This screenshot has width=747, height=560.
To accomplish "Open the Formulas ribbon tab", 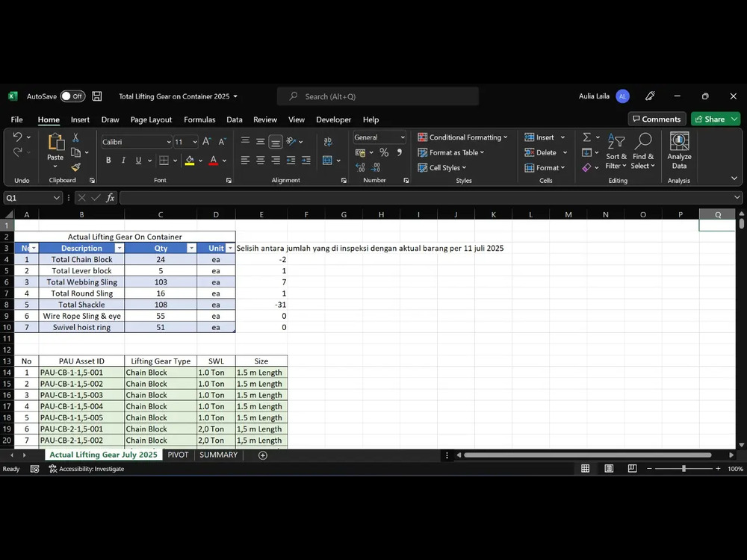I will pos(199,119).
